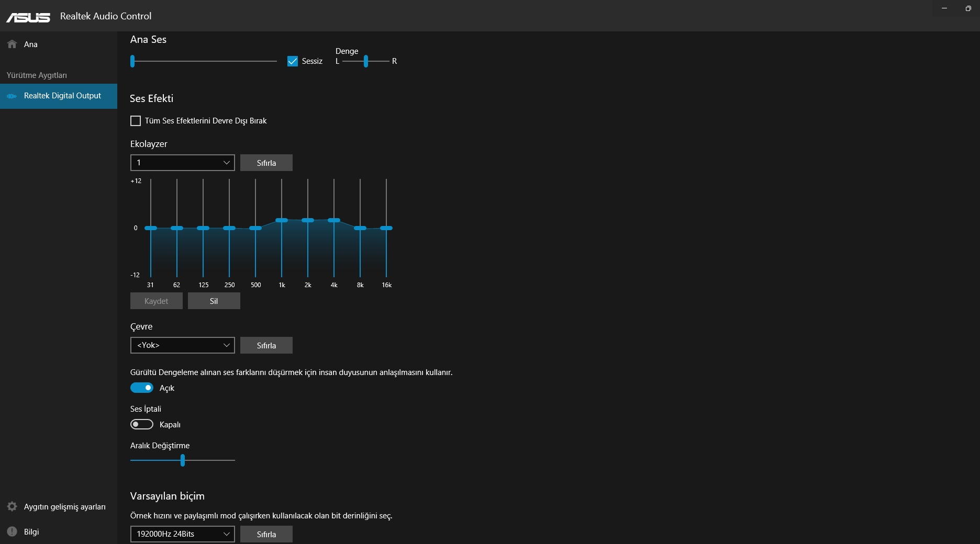Click the 31 Hz equalizer band handle

point(151,228)
